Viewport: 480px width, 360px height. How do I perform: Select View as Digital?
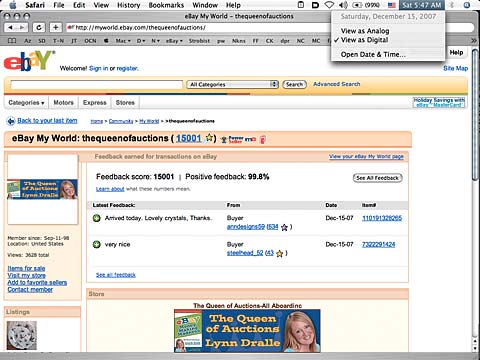pyautogui.click(x=364, y=40)
